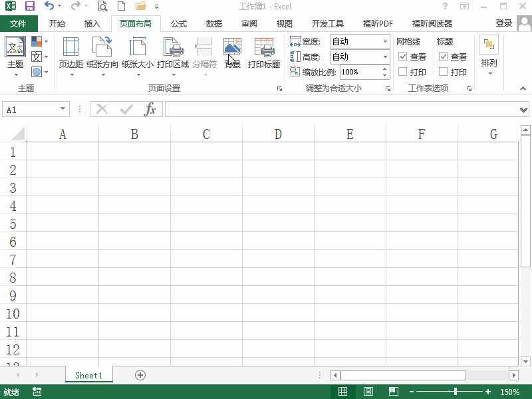Switch to the Review (审阅) tab
This screenshot has width=532, height=399.
(x=249, y=23)
